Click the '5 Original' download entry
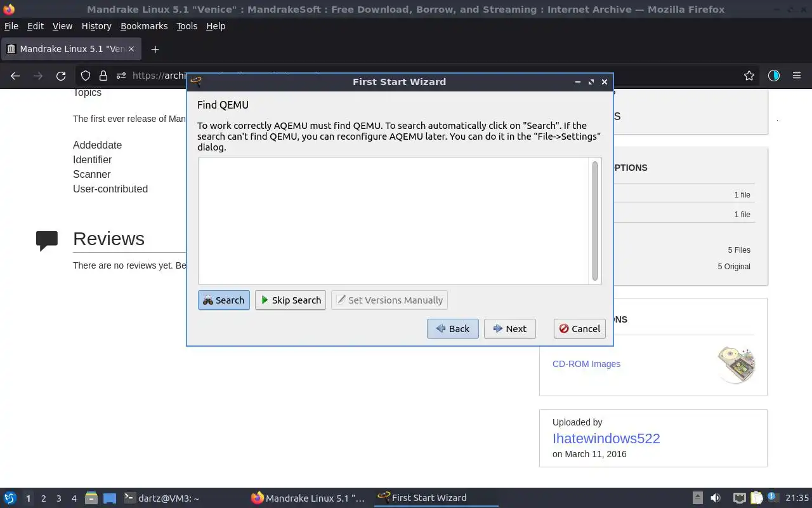The width and height of the screenshot is (812, 508). pos(734,267)
